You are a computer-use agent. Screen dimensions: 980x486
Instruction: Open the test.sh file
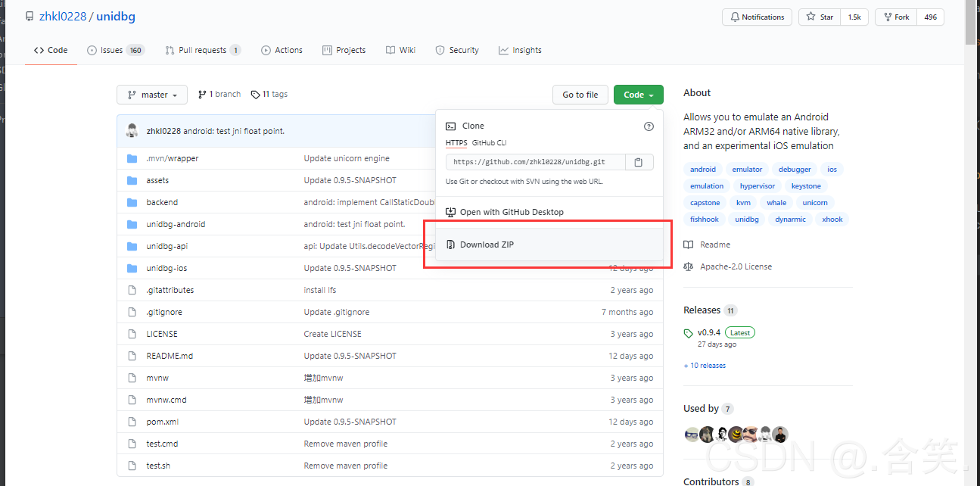(158, 466)
